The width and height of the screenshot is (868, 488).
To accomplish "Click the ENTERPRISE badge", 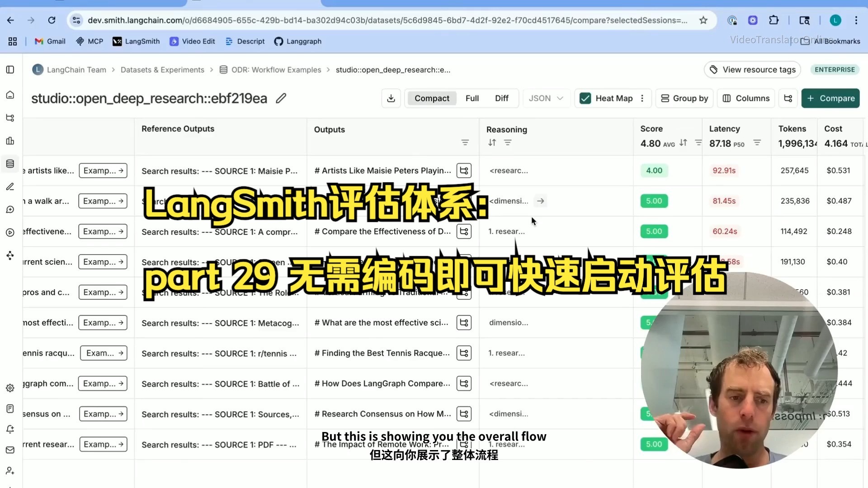I will (835, 70).
